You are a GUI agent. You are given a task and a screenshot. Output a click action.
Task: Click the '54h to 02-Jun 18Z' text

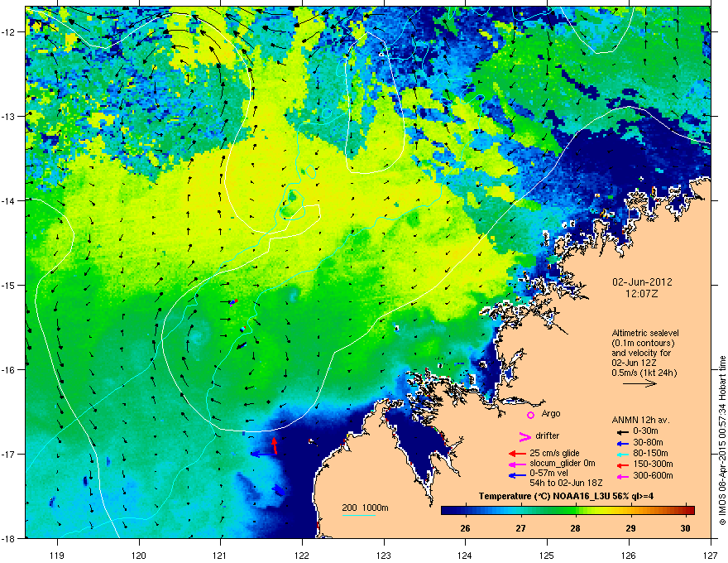pos(566,483)
